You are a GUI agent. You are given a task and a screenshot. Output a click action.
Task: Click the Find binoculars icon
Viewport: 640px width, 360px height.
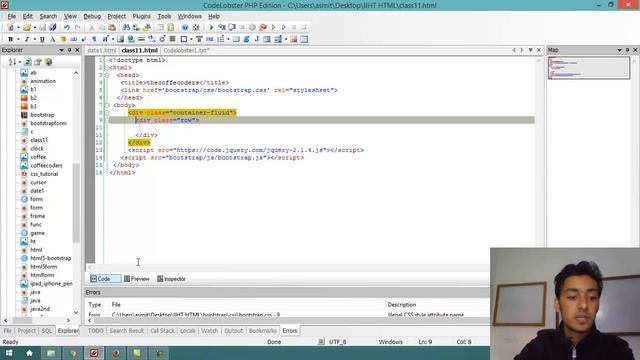pos(126,27)
